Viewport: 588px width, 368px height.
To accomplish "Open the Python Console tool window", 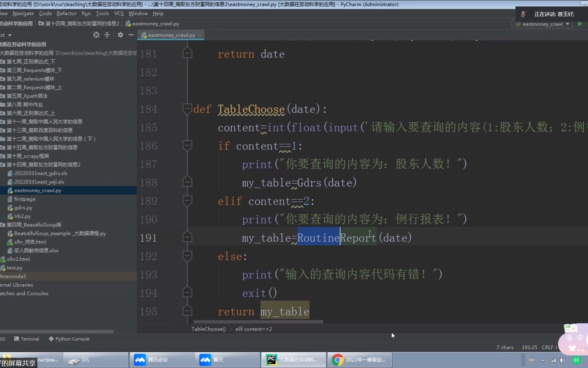I will click(69, 339).
